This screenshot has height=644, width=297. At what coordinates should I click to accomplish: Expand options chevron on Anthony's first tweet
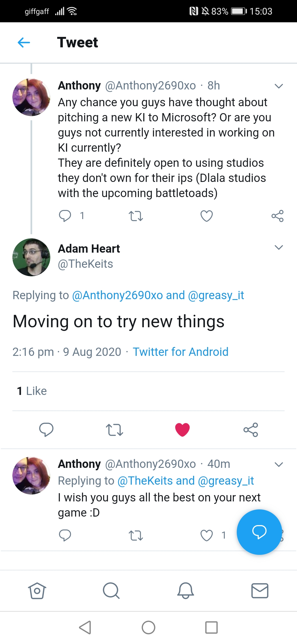pos(279,86)
